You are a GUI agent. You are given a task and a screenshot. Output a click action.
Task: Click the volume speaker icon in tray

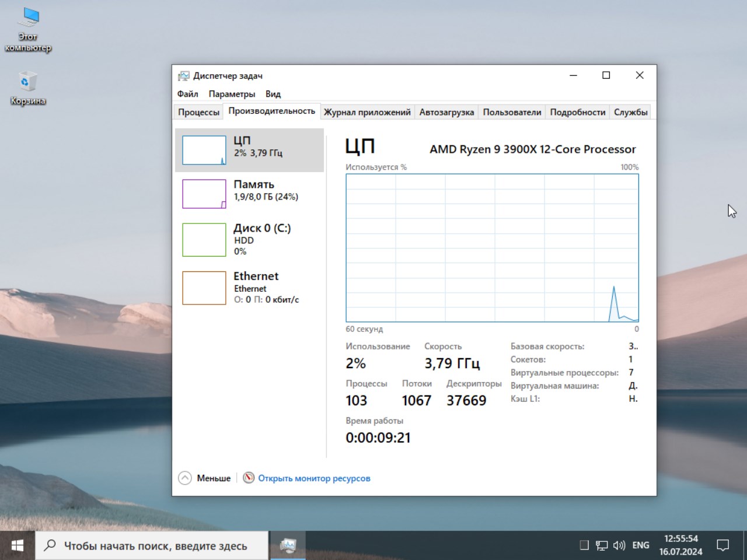pos(619,545)
